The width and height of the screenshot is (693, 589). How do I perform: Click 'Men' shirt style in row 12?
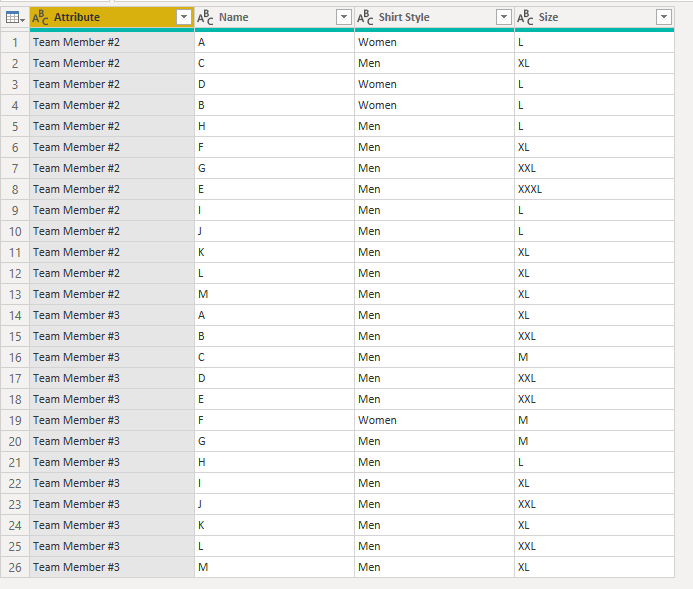(434, 274)
